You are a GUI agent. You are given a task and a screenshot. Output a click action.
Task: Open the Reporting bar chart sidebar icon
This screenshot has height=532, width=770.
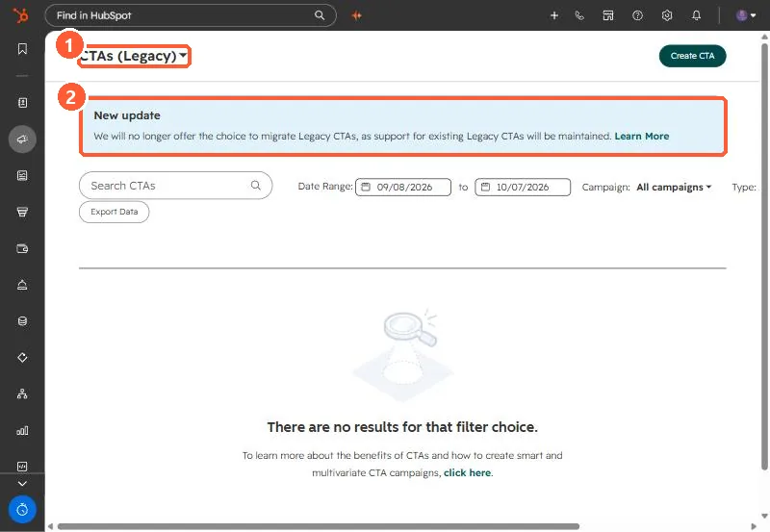tap(22, 430)
